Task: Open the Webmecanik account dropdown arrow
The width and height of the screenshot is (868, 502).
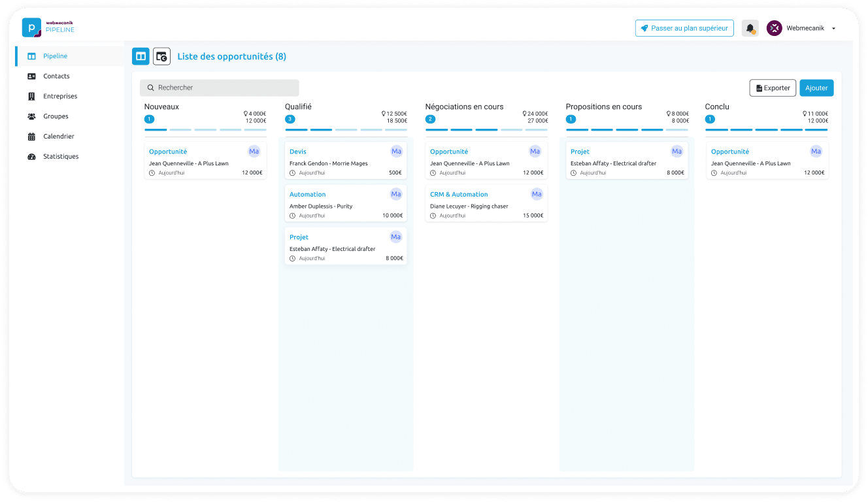Action: click(833, 29)
